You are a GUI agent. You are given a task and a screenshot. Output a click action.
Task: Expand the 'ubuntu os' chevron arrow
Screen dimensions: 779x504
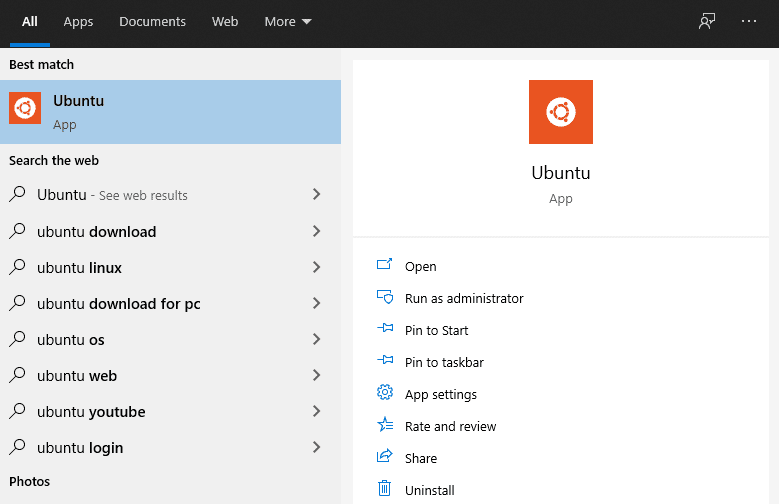[x=316, y=339]
